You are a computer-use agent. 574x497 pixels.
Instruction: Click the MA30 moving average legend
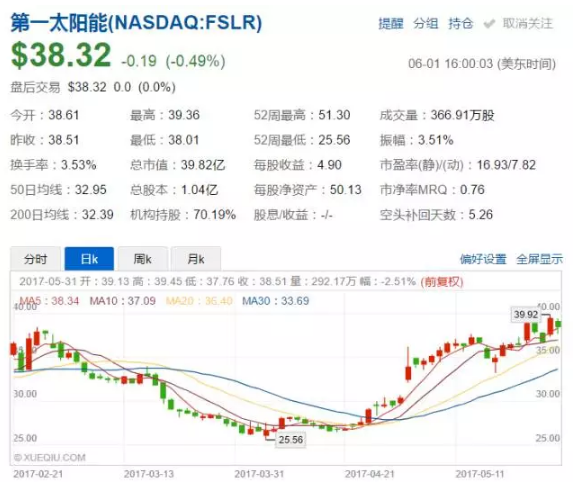pyautogui.click(x=276, y=301)
